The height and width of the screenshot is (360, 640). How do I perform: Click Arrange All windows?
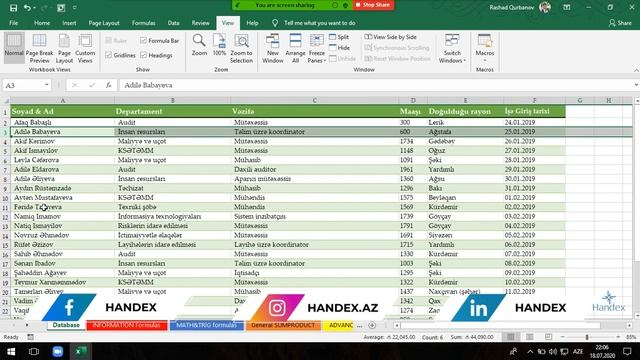point(295,48)
